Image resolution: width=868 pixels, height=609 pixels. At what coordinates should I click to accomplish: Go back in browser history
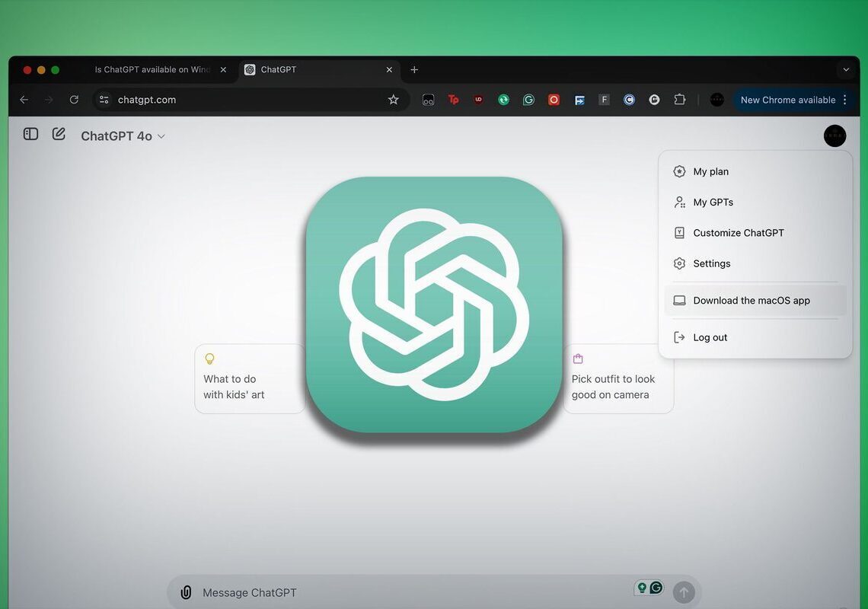(24, 100)
